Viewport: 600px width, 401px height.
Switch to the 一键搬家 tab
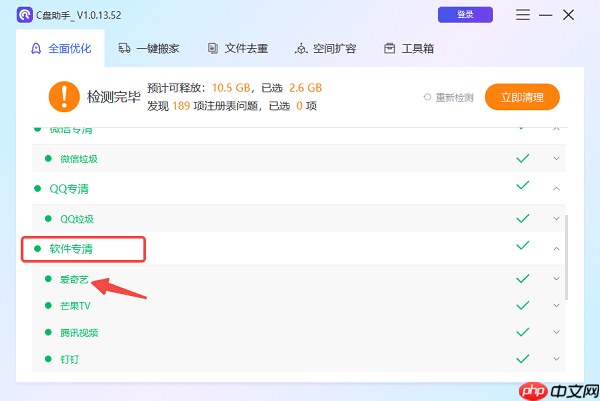pos(149,49)
